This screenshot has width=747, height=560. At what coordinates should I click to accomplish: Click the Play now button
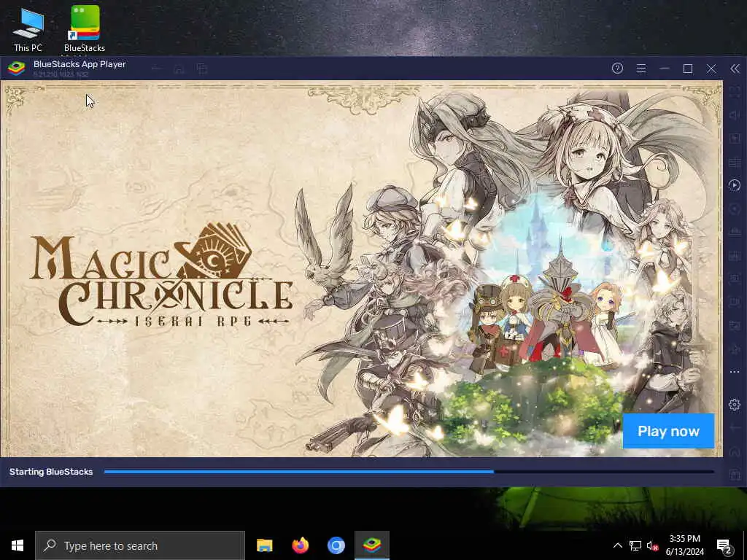coord(668,431)
